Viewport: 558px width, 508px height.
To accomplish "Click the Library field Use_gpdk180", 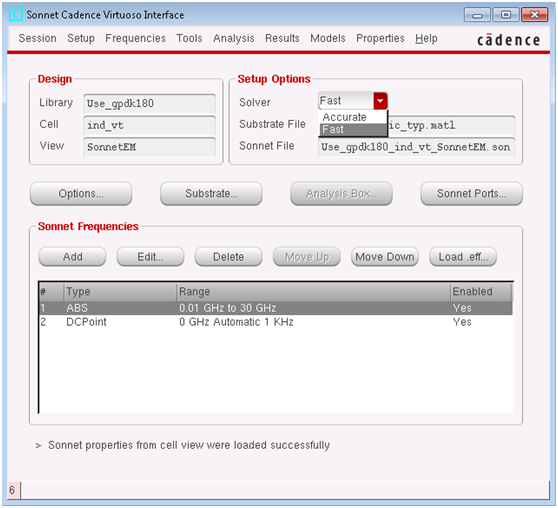I will [x=149, y=104].
